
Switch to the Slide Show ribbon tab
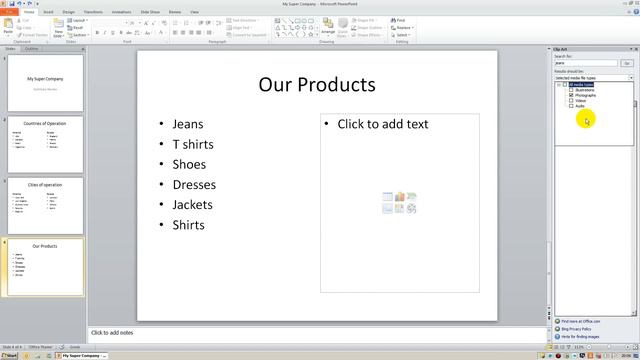[x=150, y=12]
